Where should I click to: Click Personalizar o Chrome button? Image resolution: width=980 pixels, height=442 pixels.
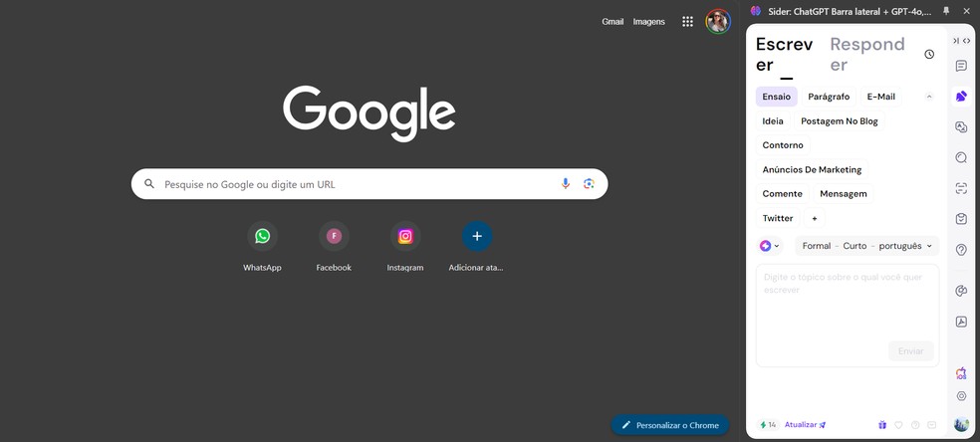coord(670,425)
